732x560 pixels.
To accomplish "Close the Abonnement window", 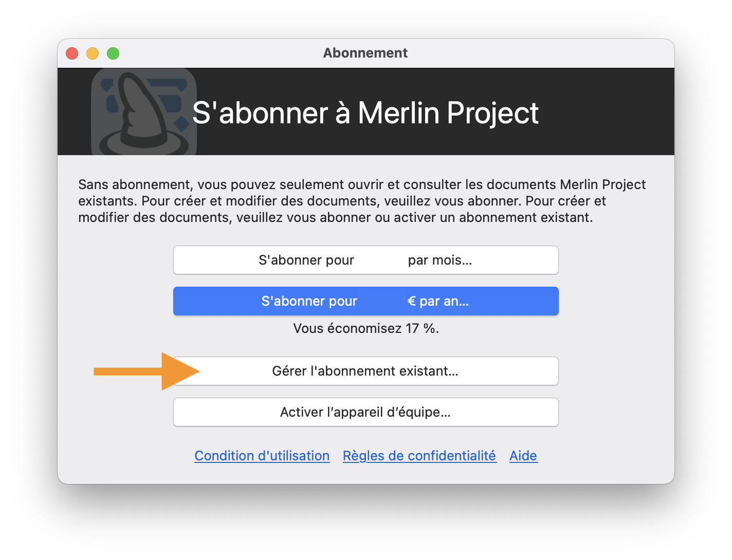I will pos(72,53).
